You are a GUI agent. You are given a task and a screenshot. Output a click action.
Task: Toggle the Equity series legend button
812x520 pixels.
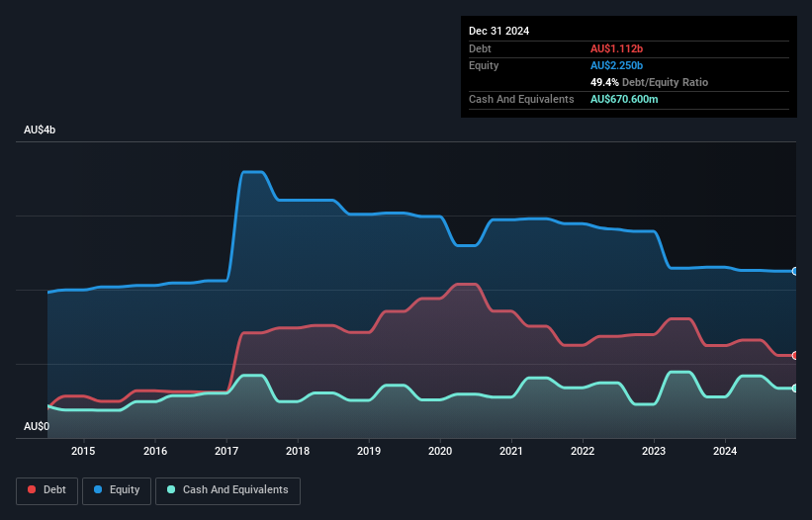point(117,490)
